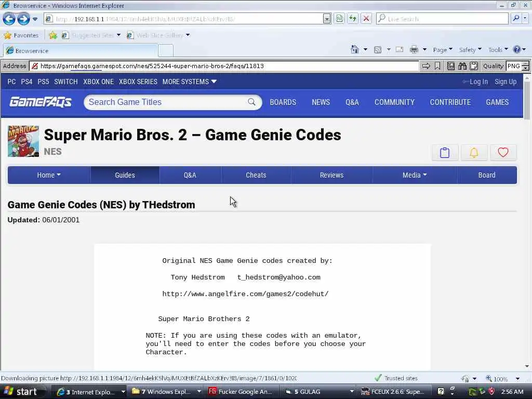The height and width of the screenshot is (399, 532).
Task: Click the Quality PNG stepper arrows
Action: click(x=525, y=66)
